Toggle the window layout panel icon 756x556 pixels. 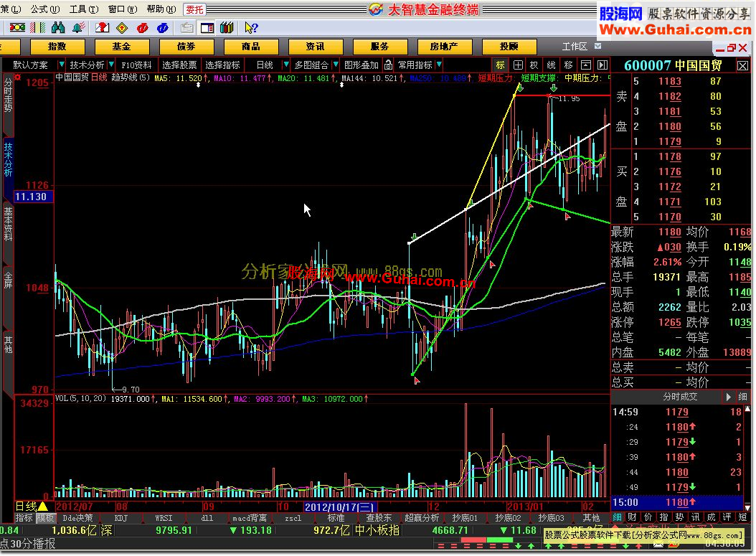coord(207,28)
